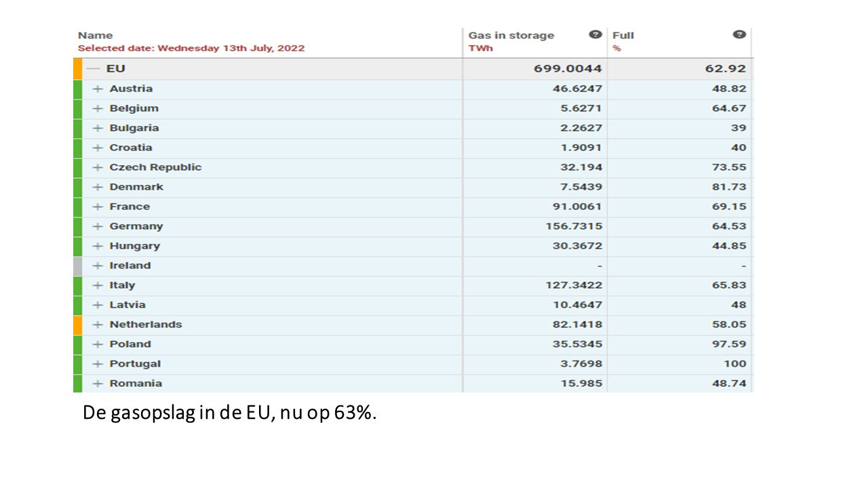Click help icon next to Full column

pyautogui.click(x=740, y=35)
